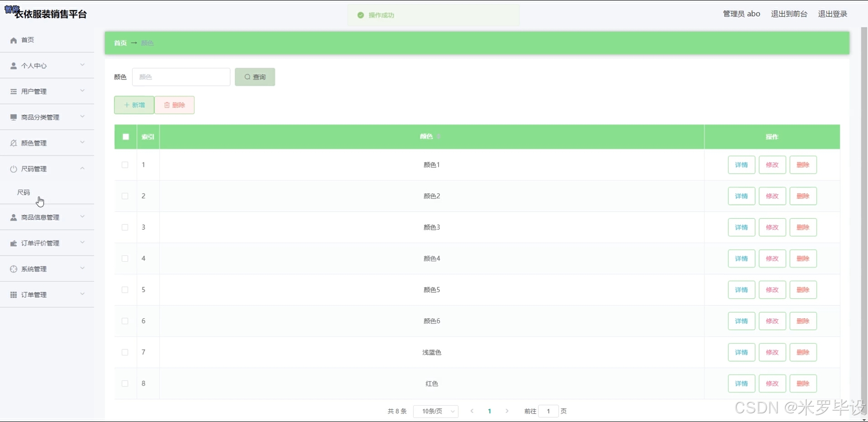Click the compass icon for 系统管理
Viewport: 868px width, 422px height.
click(x=14, y=269)
